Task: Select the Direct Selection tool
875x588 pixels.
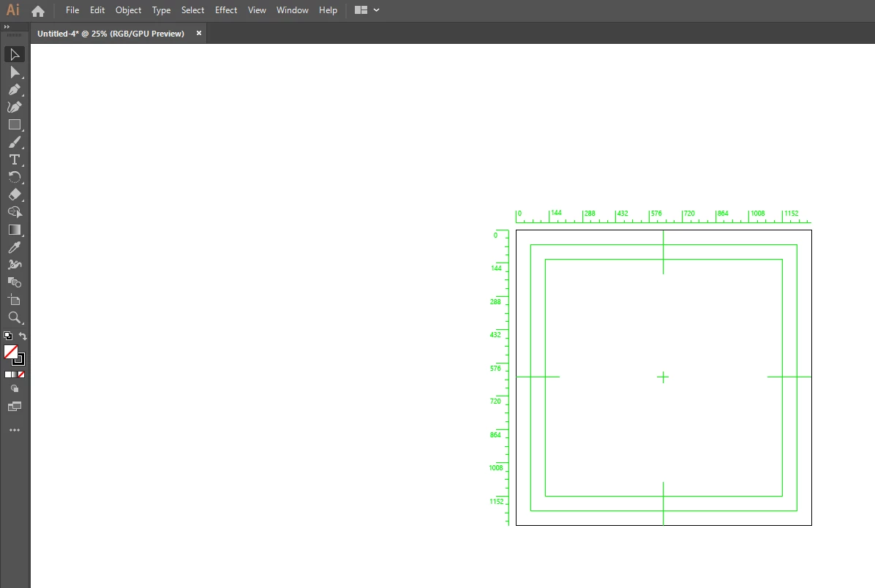Action: pos(15,72)
